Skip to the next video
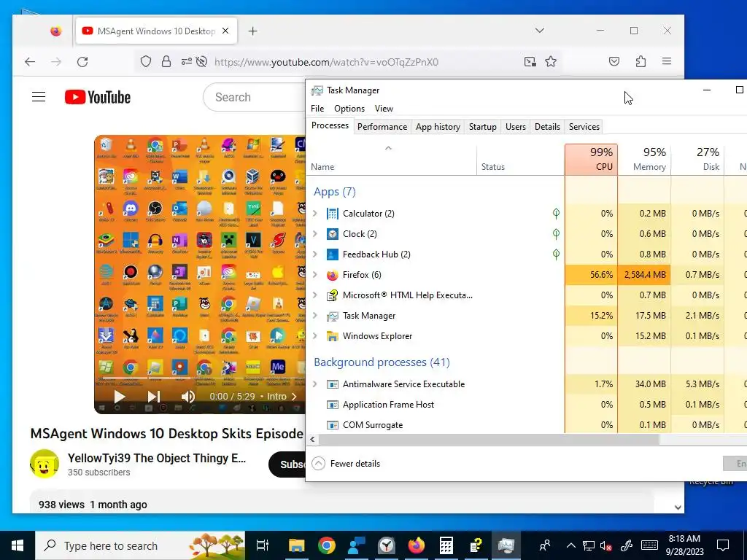The image size is (747, 560). 153,396
